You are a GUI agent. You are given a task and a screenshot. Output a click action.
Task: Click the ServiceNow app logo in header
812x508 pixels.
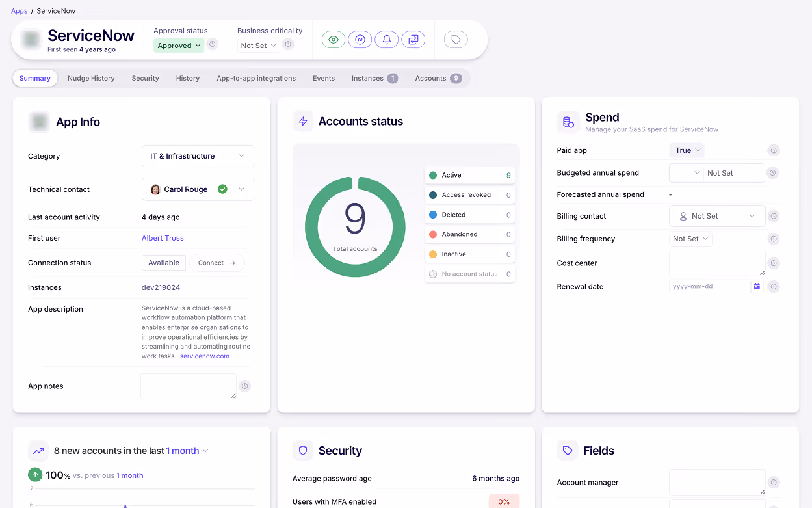click(31, 40)
